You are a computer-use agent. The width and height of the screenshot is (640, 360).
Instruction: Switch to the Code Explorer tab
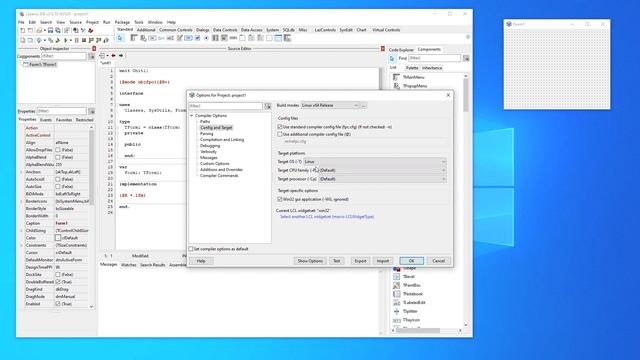(x=401, y=49)
